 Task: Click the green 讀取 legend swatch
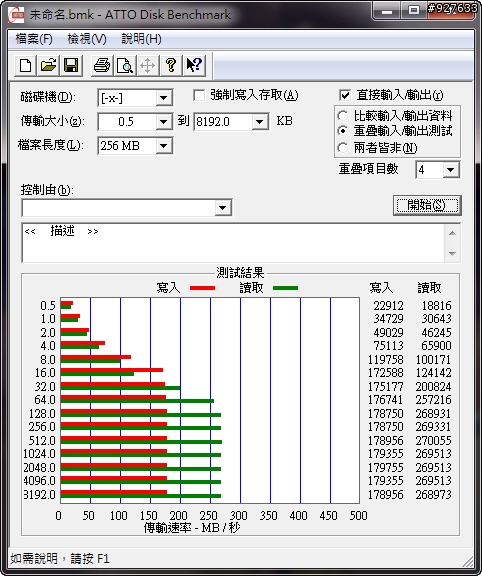(x=285, y=288)
